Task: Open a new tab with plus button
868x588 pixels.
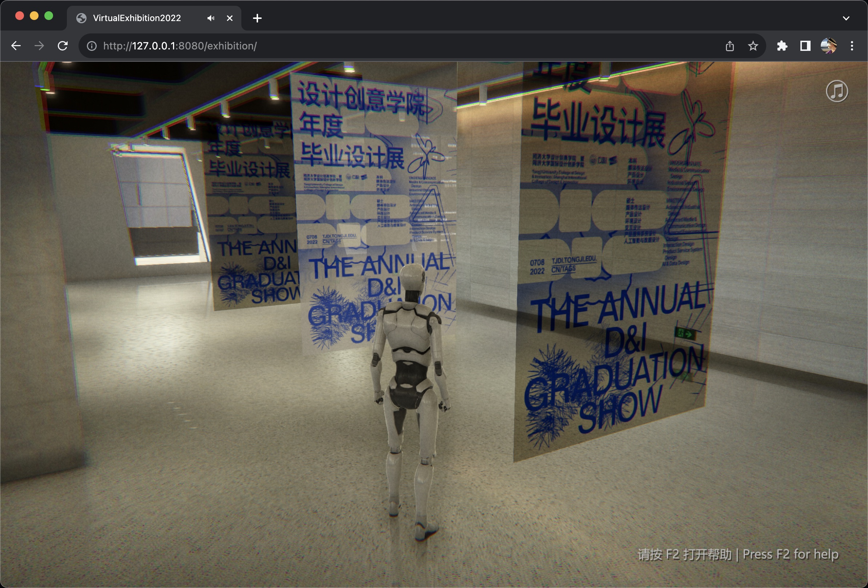Action: (257, 18)
